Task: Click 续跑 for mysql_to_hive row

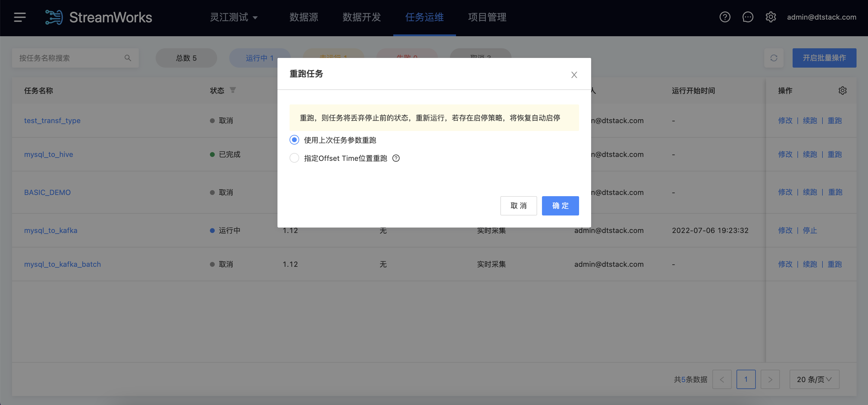Action: tap(810, 155)
